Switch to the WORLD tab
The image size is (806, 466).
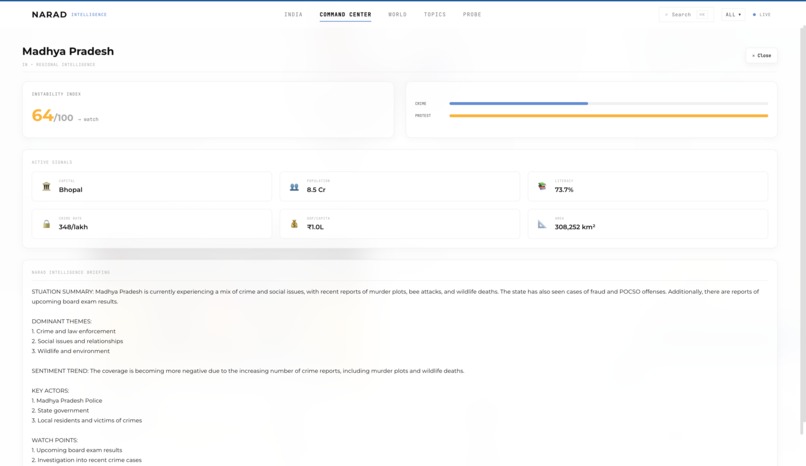(397, 14)
